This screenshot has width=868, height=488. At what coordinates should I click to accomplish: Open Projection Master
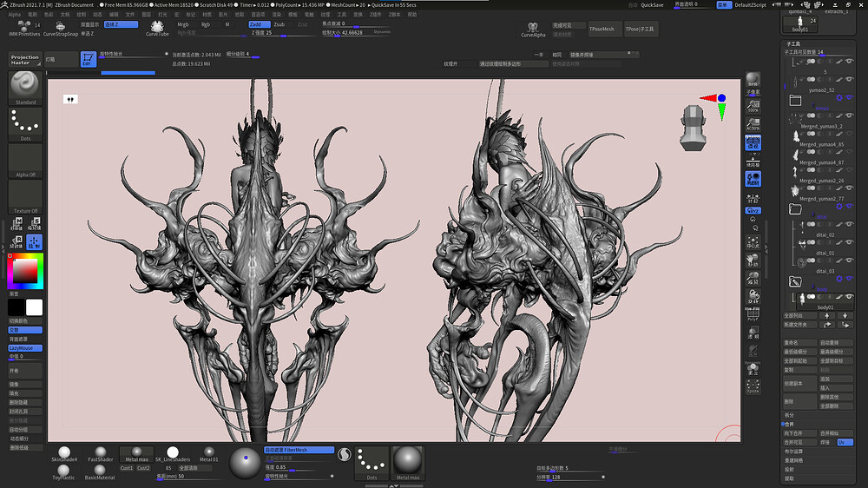(x=25, y=60)
